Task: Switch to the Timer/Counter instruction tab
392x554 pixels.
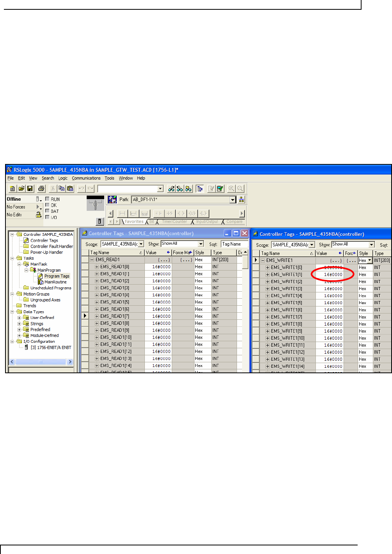Action: 175,221
